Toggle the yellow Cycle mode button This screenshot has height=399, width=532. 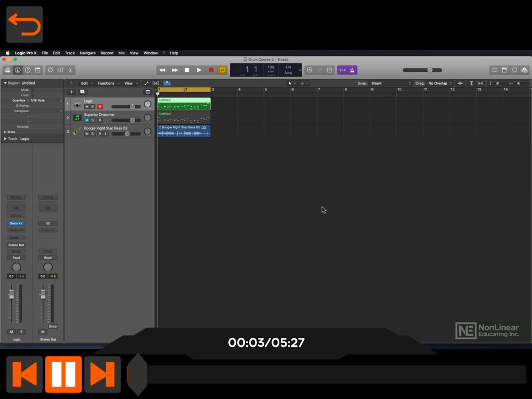tap(222, 70)
